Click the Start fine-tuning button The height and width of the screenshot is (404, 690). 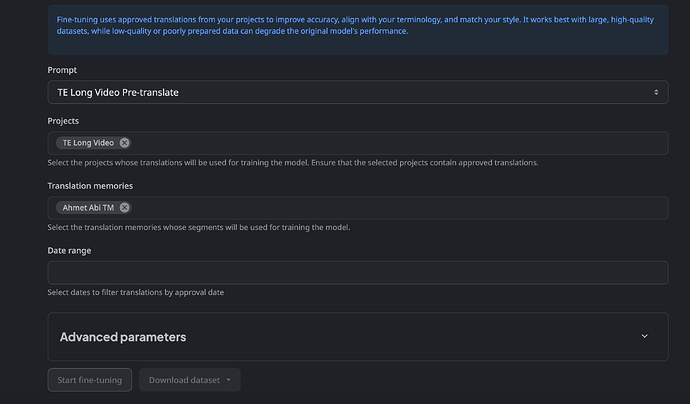coord(90,380)
